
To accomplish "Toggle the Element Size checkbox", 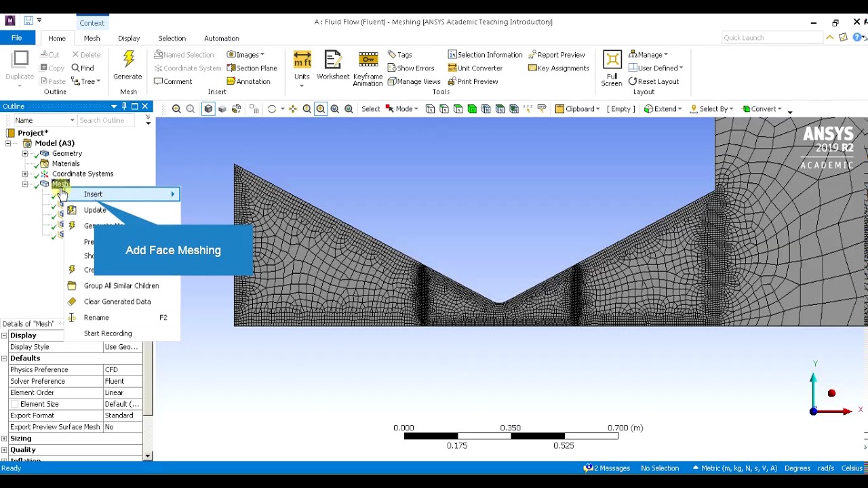I will click(14, 404).
